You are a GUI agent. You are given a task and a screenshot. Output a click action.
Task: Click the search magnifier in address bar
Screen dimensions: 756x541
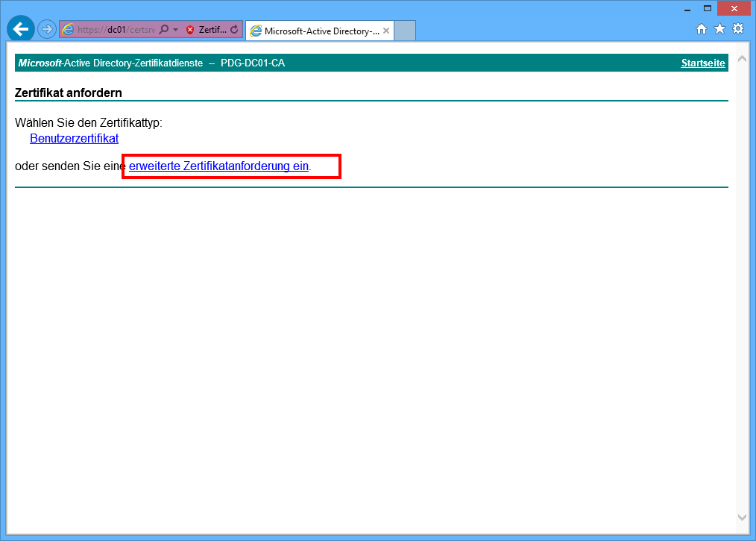(164, 30)
